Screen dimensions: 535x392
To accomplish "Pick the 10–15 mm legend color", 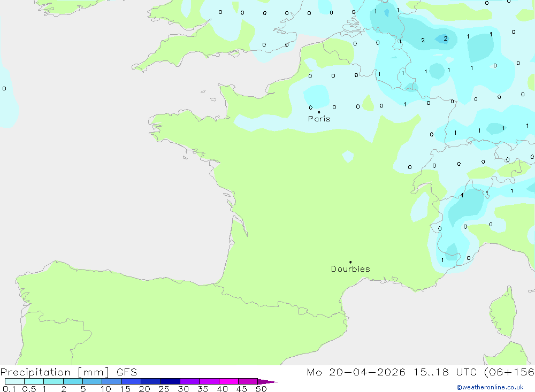I will tap(112, 381).
